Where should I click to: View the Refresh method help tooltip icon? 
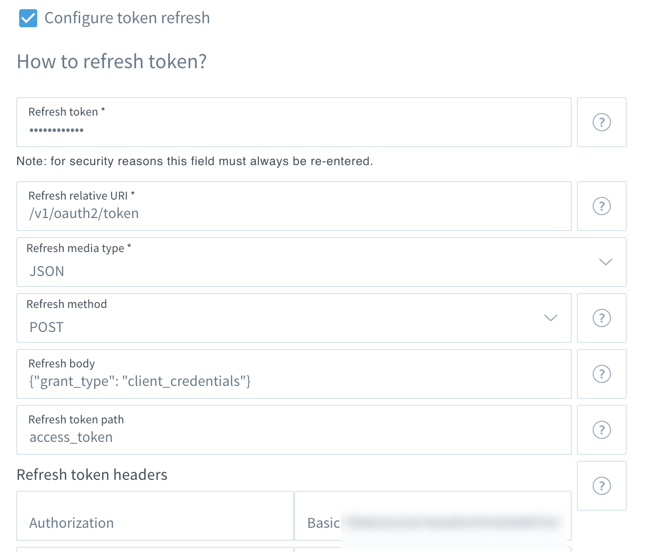[602, 318]
